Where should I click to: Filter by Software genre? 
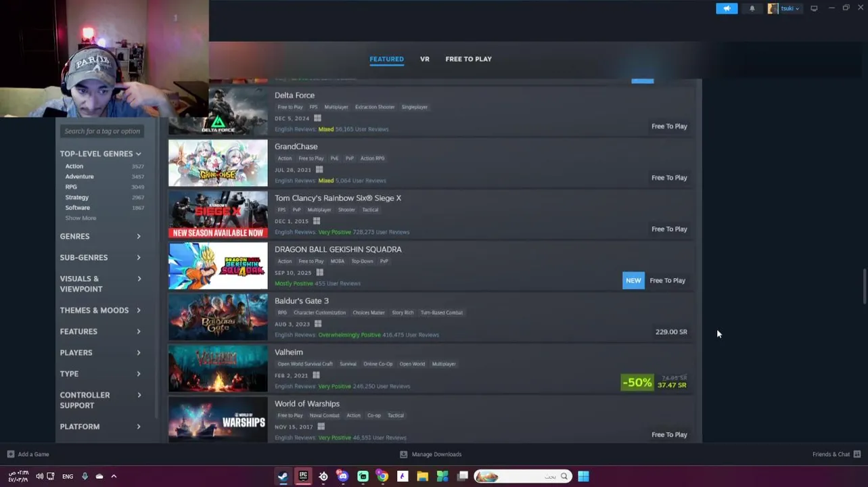click(78, 208)
